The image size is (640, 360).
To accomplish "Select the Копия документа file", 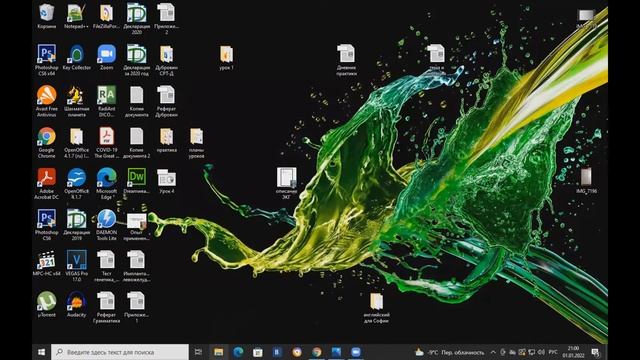I will [136, 101].
